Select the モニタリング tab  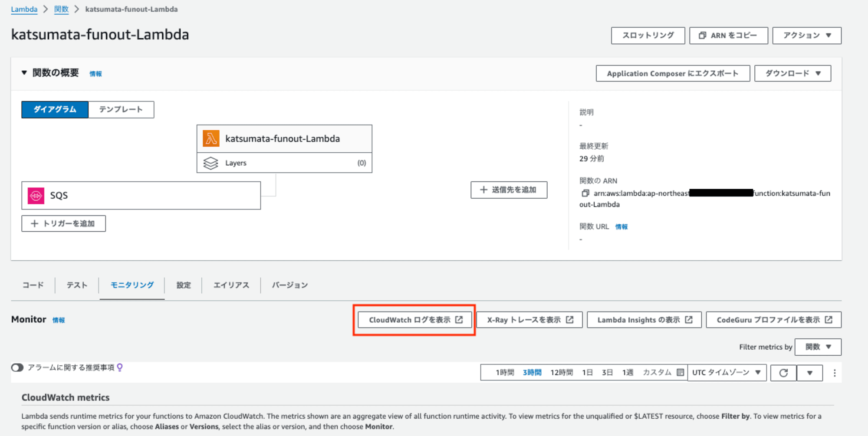click(x=132, y=285)
